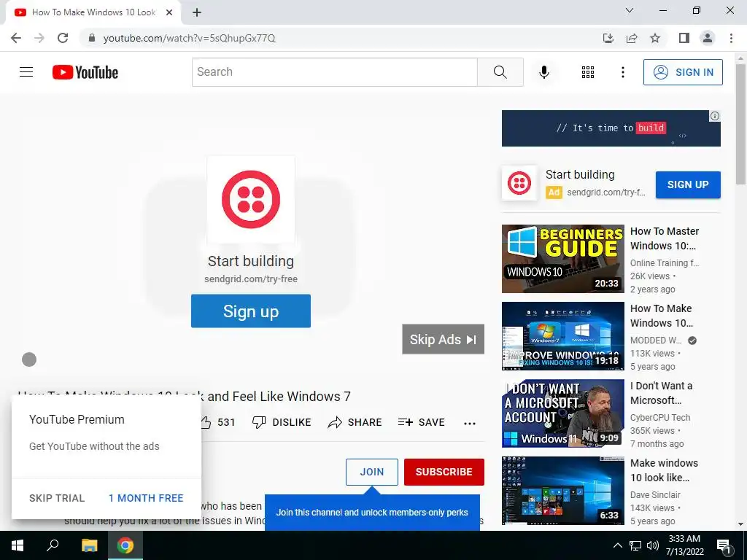Click the browser forward arrow
The image size is (747, 560).
[39, 38]
